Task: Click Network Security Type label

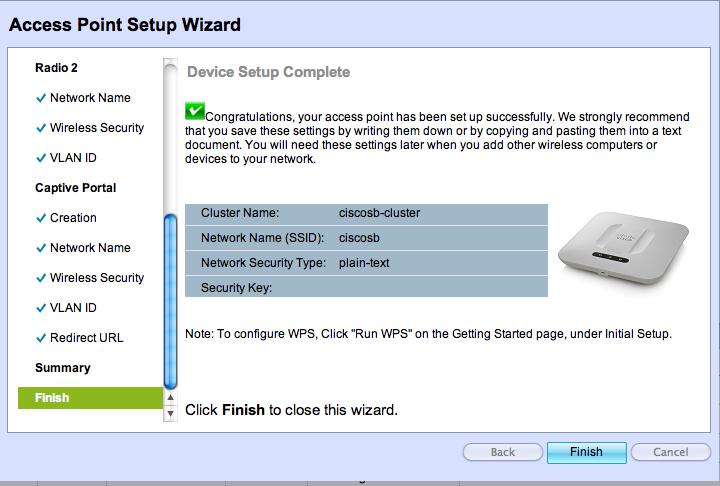Action: [263, 263]
